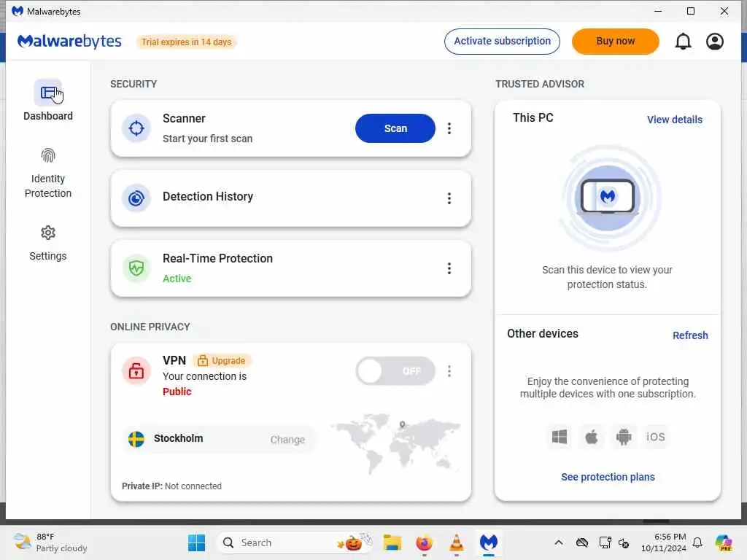This screenshot has width=747, height=560.
Task: Click the orange Buy now button
Action: (x=616, y=42)
